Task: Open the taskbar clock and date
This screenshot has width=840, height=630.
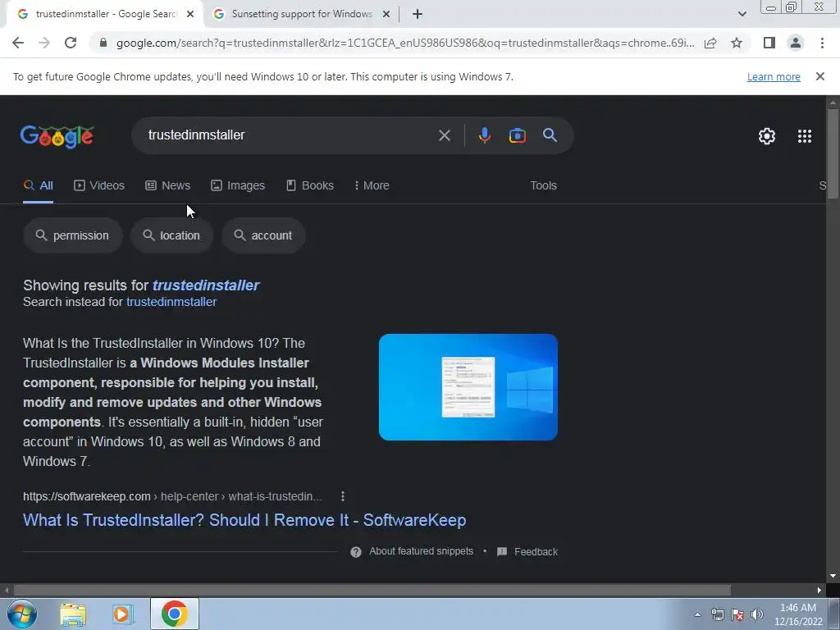Action: coord(798,614)
